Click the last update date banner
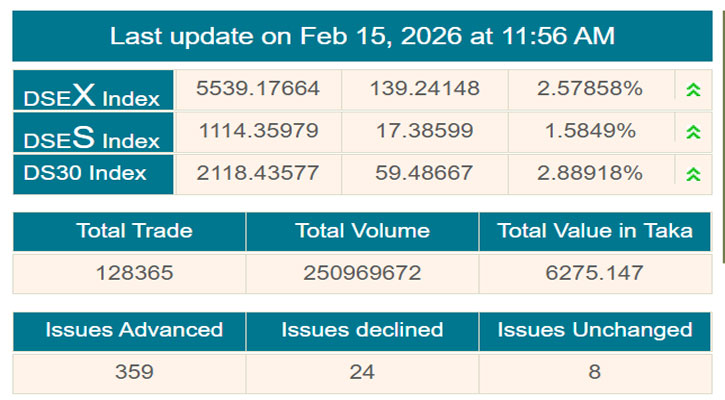 click(x=362, y=36)
